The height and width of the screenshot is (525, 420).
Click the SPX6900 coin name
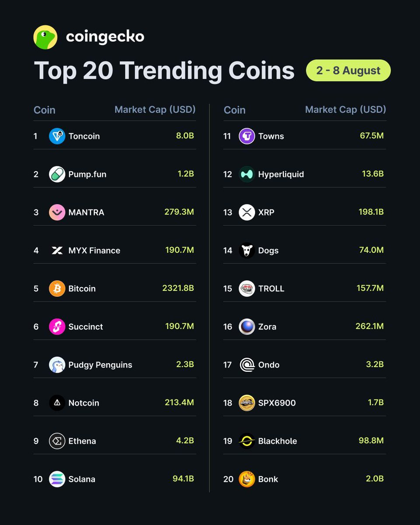coord(277,403)
